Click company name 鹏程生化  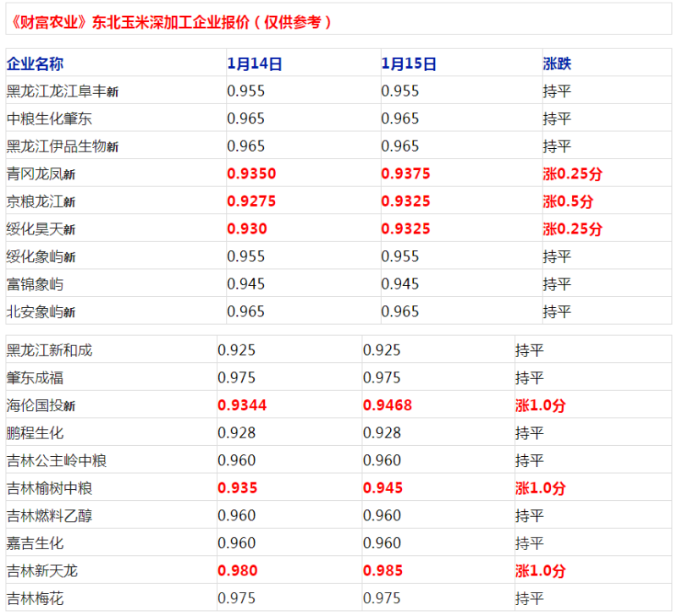(35, 433)
